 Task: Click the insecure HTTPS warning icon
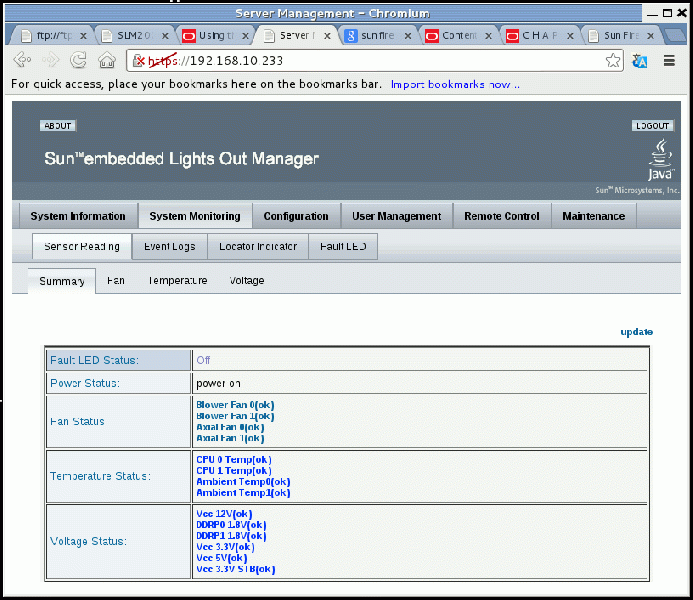140,61
